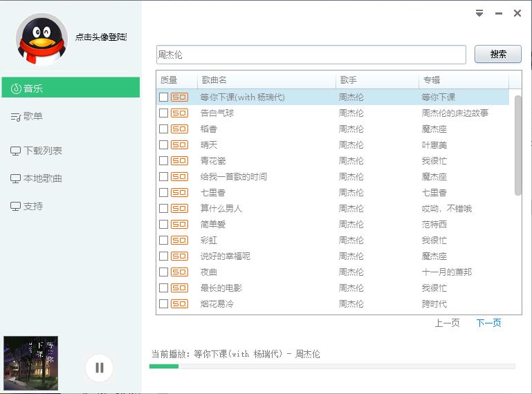Click album name 叶惠美
The image size is (532, 394).
click(434, 144)
